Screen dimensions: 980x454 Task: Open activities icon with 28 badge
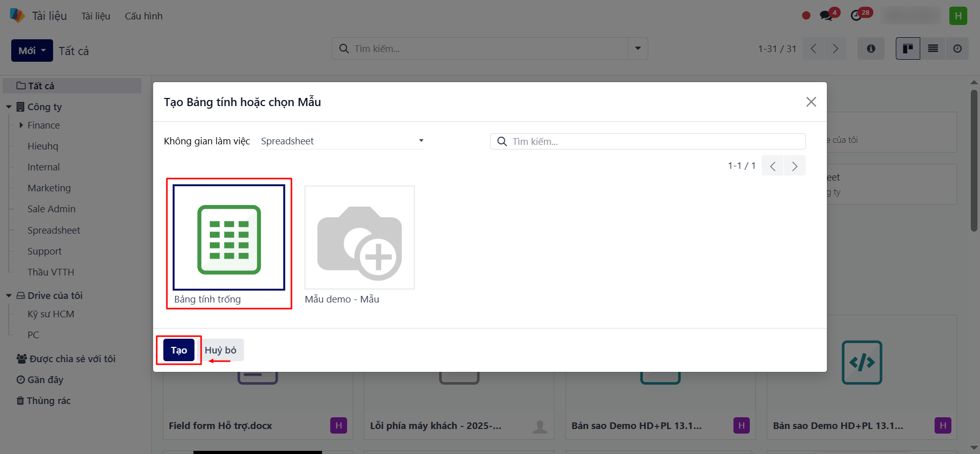856,16
